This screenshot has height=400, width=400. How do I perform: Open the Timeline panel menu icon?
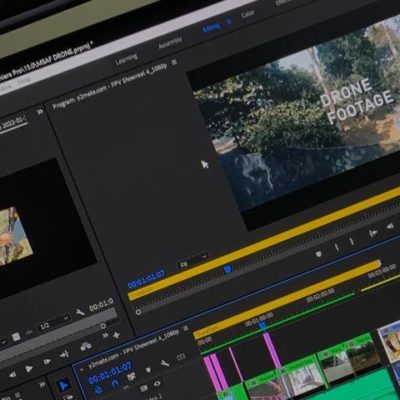186,329
